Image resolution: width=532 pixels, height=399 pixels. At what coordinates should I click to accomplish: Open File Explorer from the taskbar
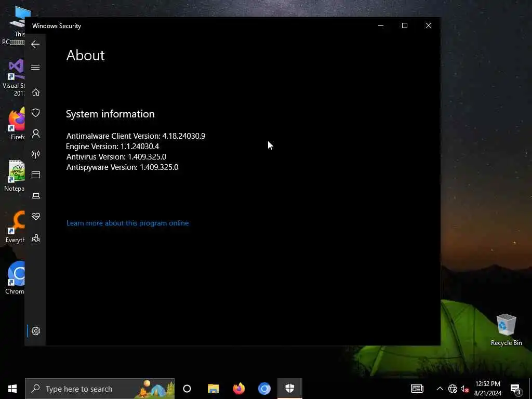214,389
